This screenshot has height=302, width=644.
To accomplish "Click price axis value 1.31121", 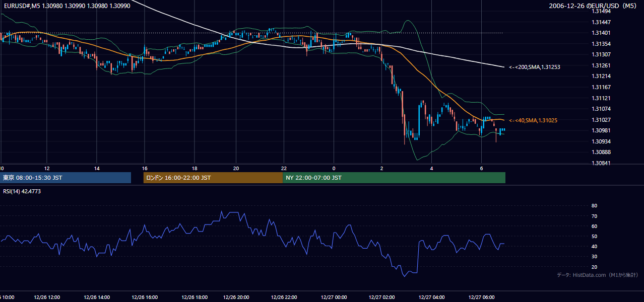I will 601,98.
